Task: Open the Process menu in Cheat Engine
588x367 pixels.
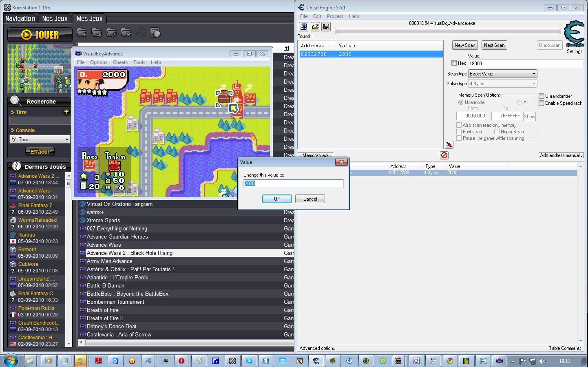Action: click(x=335, y=16)
